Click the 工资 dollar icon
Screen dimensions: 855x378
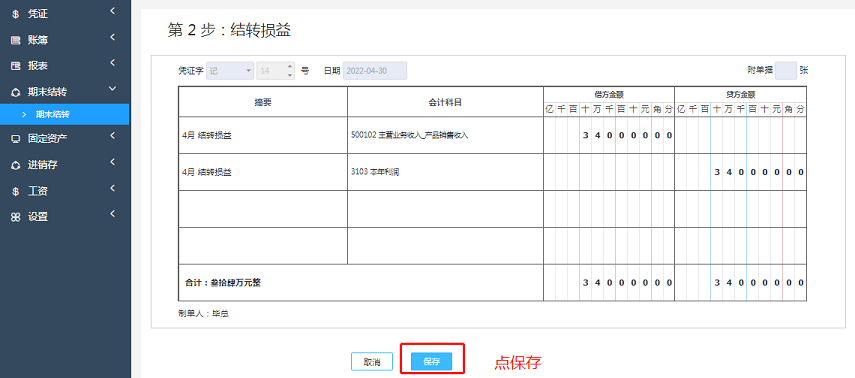tap(15, 191)
